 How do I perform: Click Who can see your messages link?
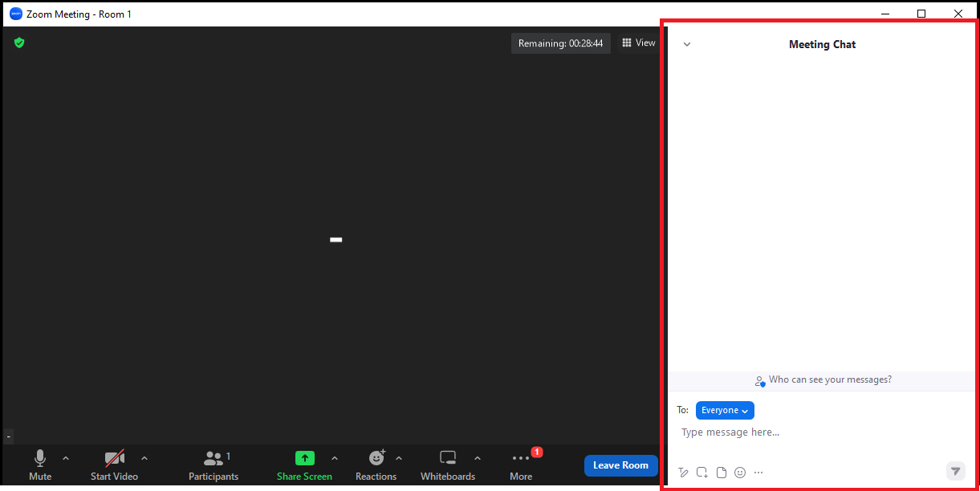click(830, 379)
